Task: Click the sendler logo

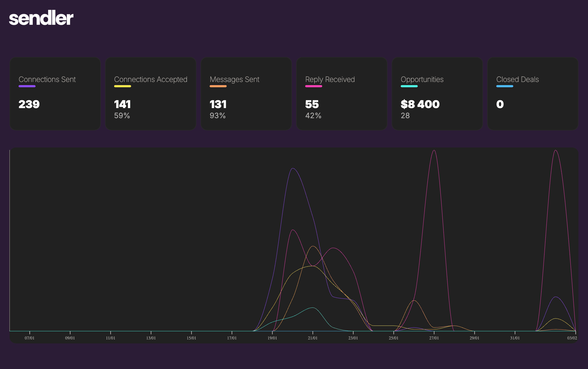Action: (41, 18)
